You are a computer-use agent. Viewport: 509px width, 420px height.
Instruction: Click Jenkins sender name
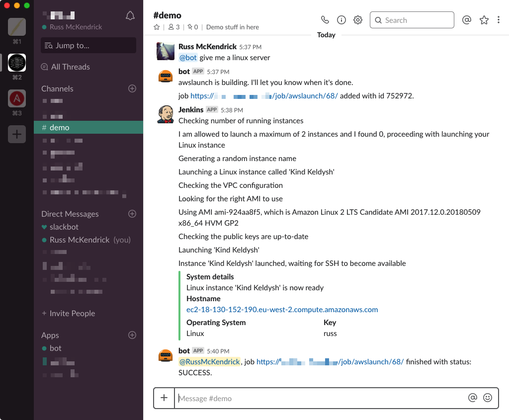pos(191,110)
